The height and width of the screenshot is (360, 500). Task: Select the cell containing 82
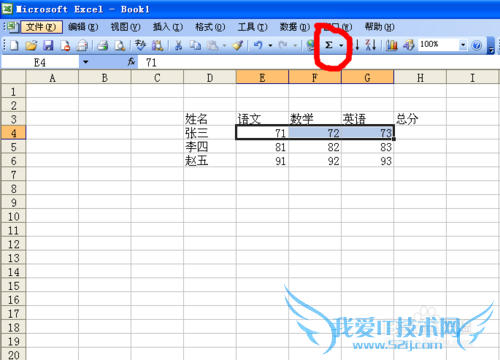[x=315, y=147]
